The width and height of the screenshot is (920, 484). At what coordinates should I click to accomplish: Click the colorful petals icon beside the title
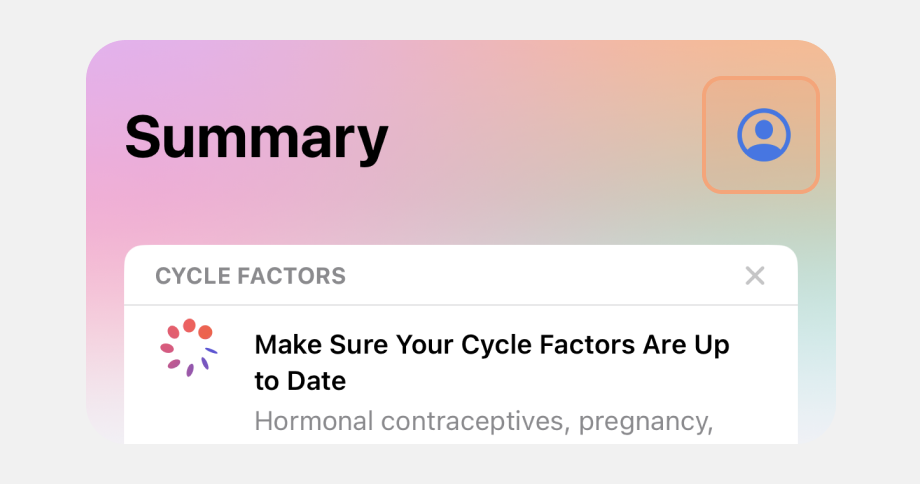tap(189, 347)
